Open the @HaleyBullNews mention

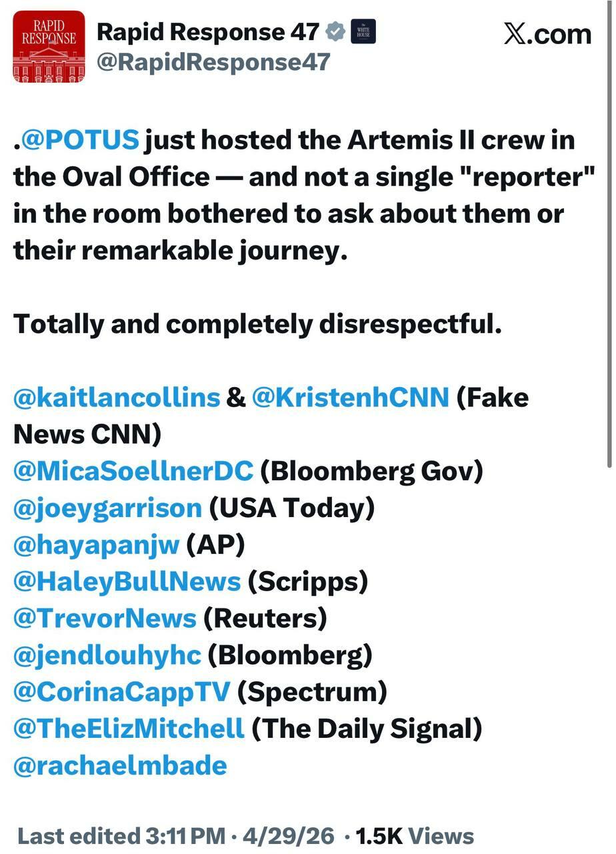(127, 581)
